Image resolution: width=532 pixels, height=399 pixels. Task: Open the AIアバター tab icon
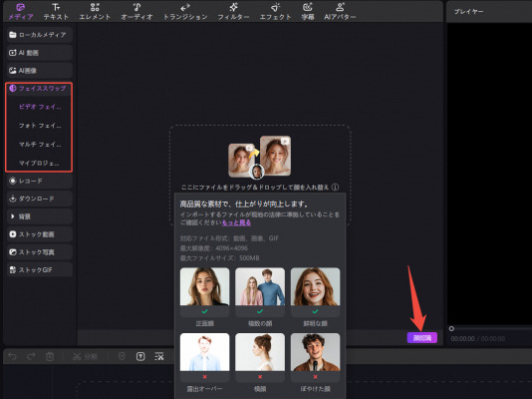(340, 7)
